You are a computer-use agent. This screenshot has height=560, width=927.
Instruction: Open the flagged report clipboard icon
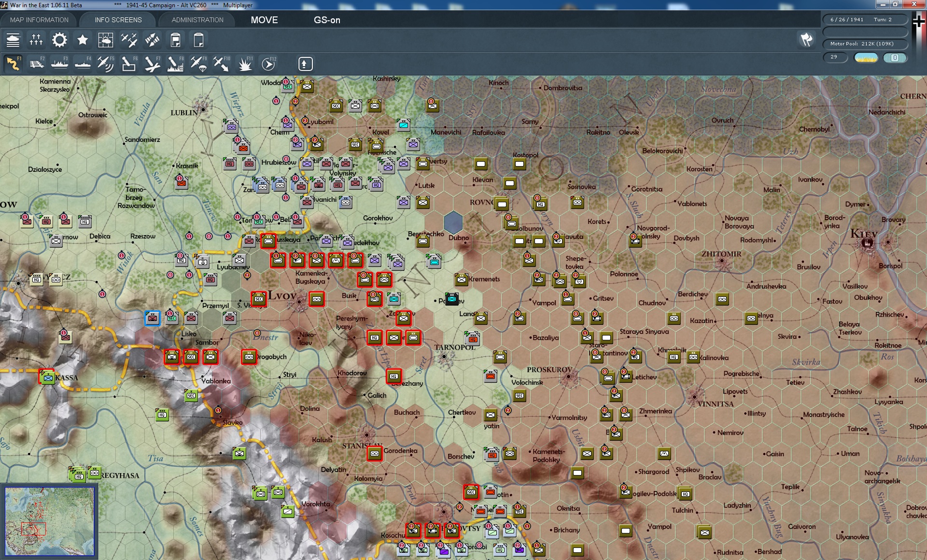(x=175, y=40)
